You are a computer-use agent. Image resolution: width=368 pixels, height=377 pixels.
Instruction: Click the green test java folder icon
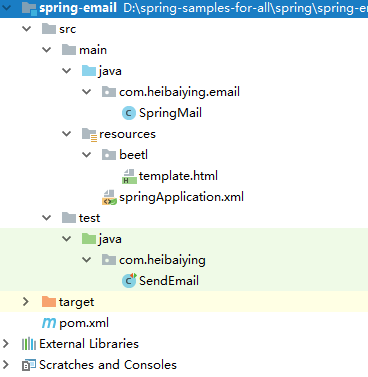89,239
